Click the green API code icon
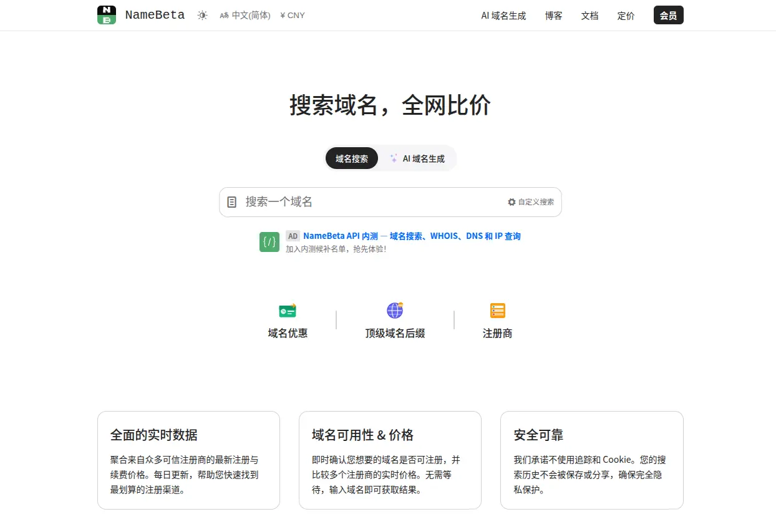Image resolution: width=776 pixels, height=532 pixels. pyautogui.click(x=269, y=242)
